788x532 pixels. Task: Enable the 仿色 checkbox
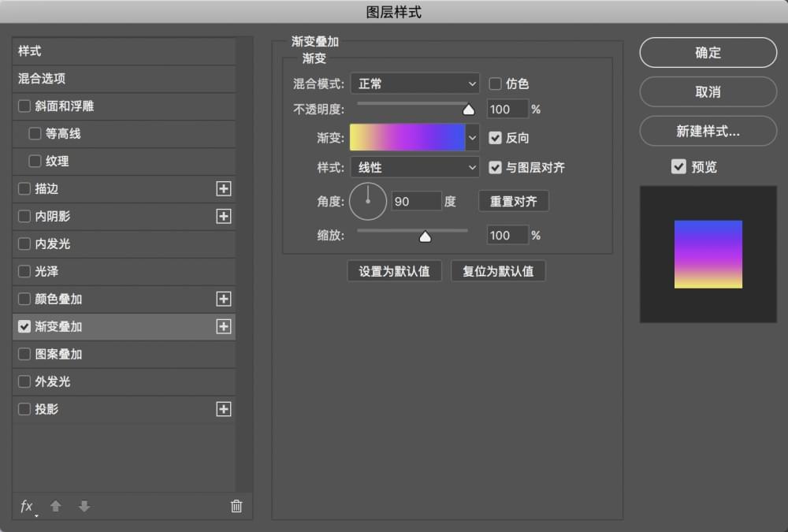(496, 84)
